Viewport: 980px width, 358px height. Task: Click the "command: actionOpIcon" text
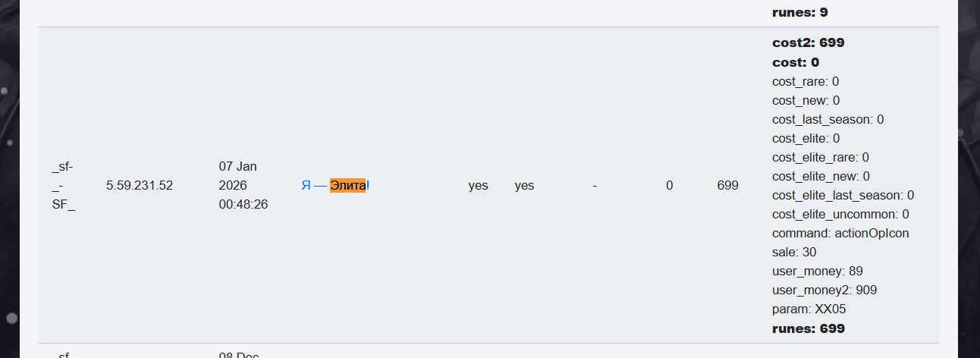pyautogui.click(x=840, y=233)
